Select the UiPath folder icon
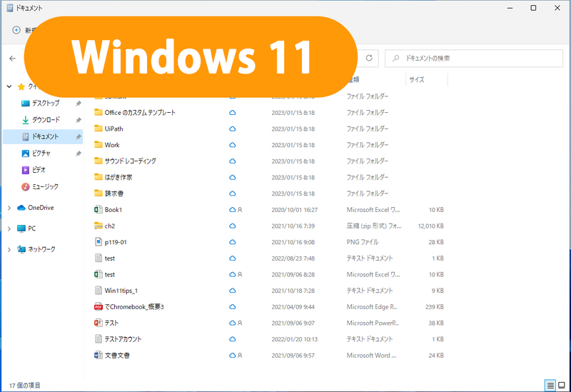This screenshot has width=571, height=392. tap(98, 129)
